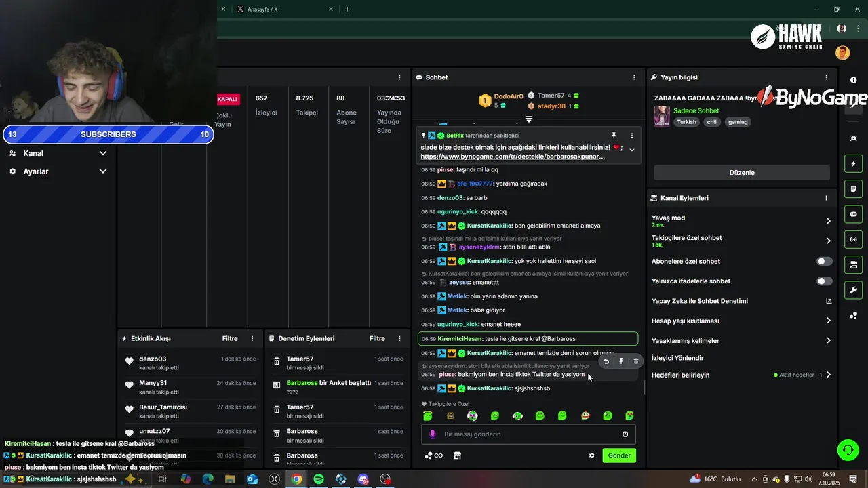Open the Sohbet panel three-dot menu
This screenshot has height=488, width=868.
click(x=634, y=77)
